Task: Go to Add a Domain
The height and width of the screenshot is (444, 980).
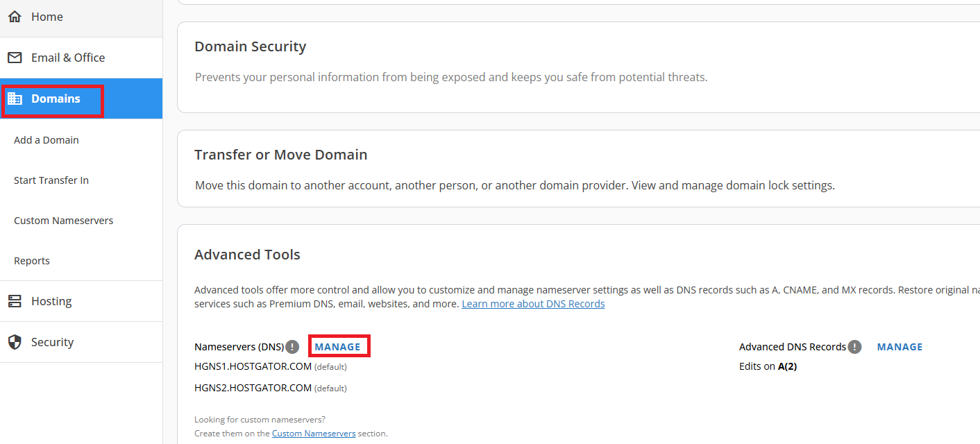Action: (47, 140)
